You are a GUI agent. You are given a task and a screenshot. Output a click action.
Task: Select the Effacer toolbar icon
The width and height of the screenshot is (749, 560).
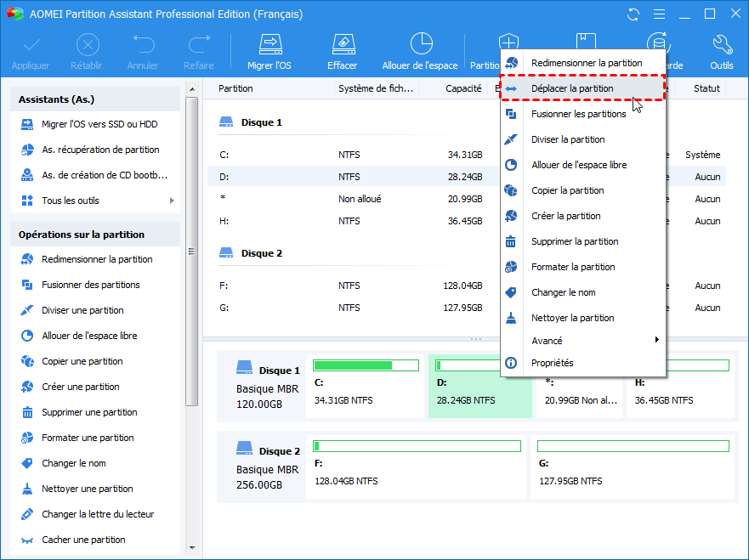coord(342,52)
